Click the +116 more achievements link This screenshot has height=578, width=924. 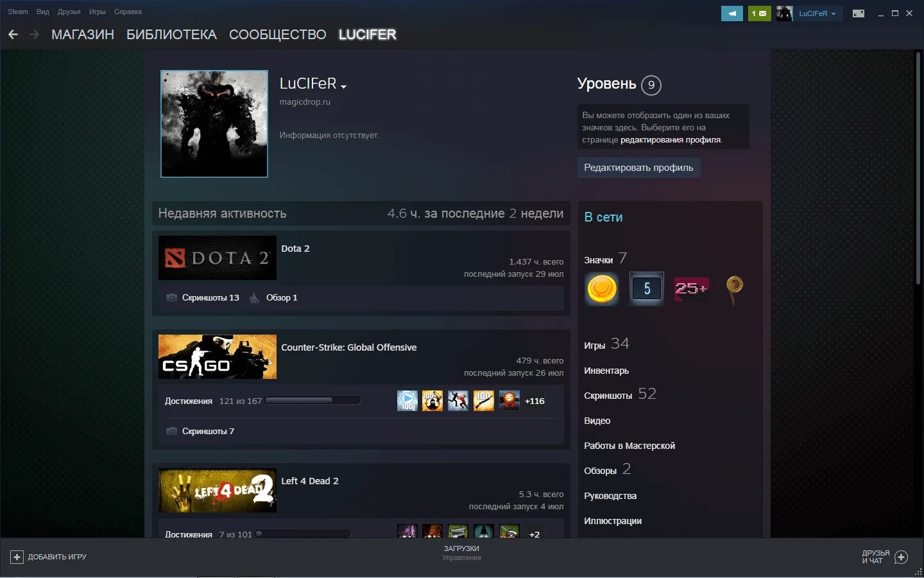535,401
